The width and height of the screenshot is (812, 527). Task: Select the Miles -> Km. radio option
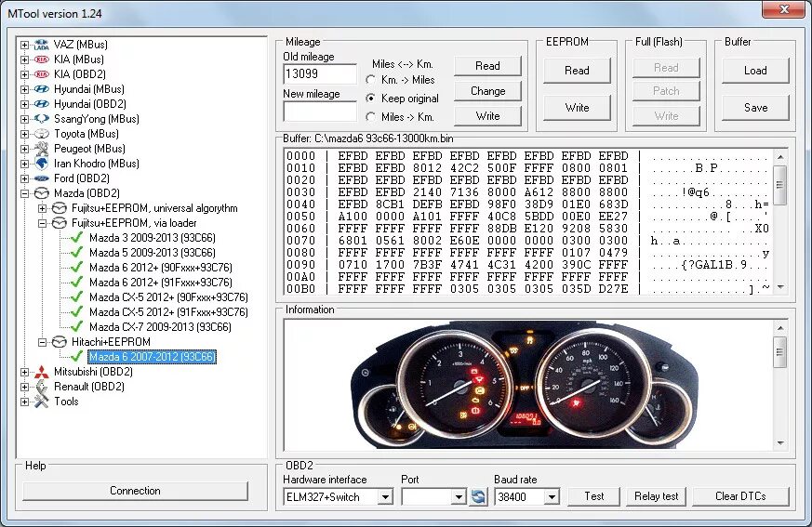pos(370,117)
